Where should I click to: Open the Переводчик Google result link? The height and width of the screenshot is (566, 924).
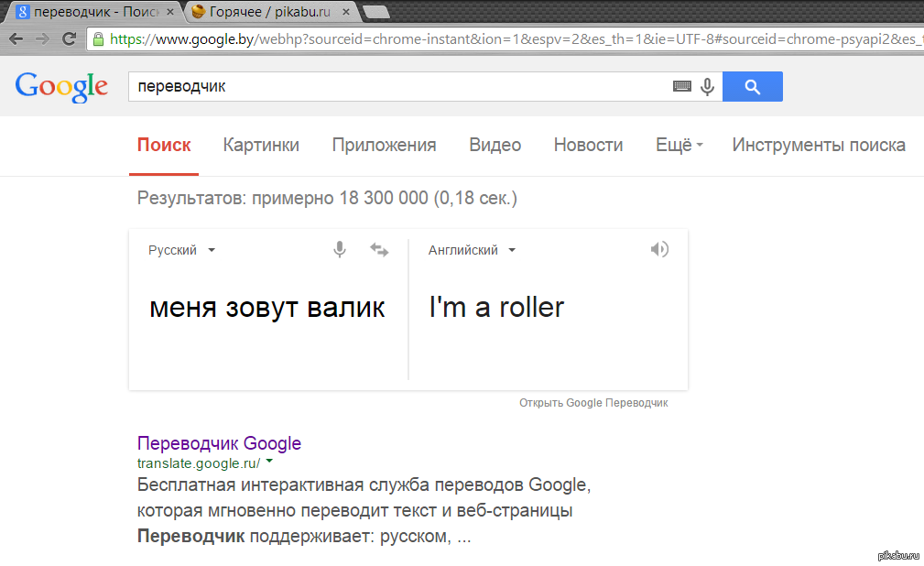(x=219, y=443)
